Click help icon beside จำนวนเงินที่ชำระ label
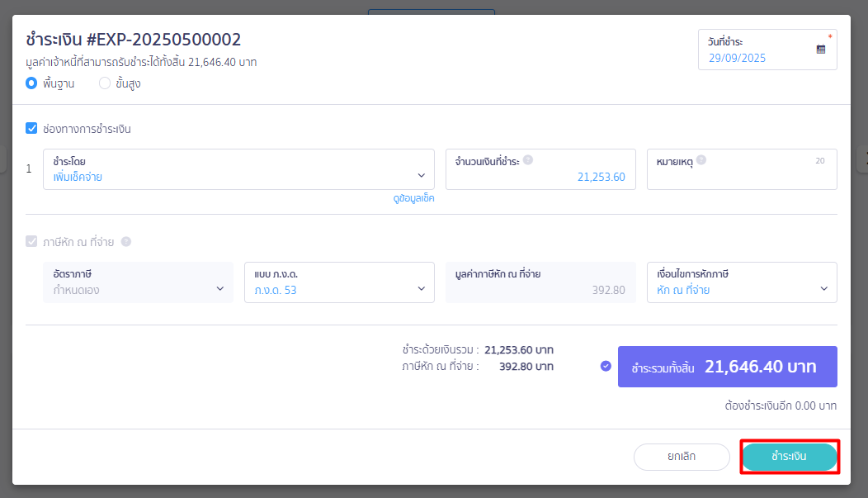Viewport: 868px width, 498px height. (x=528, y=160)
